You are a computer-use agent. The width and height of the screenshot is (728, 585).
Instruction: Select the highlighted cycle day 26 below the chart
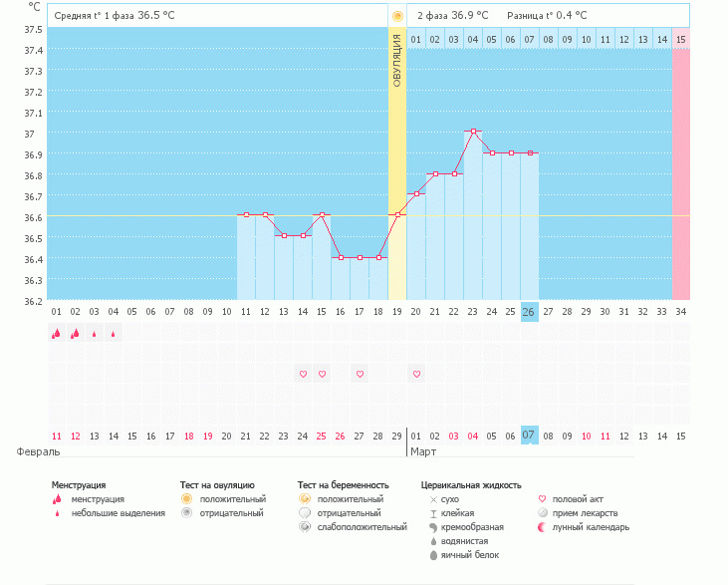click(x=529, y=312)
